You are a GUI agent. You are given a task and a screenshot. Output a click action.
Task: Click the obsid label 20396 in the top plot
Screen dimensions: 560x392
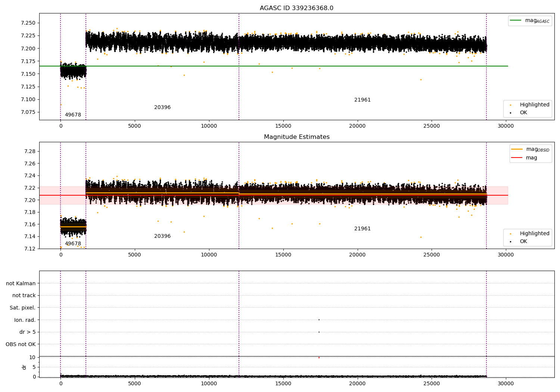point(162,107)
